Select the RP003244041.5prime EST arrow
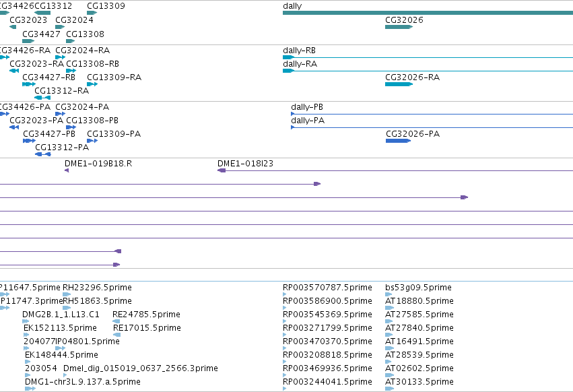573x392 pixels. pos(285,389)
